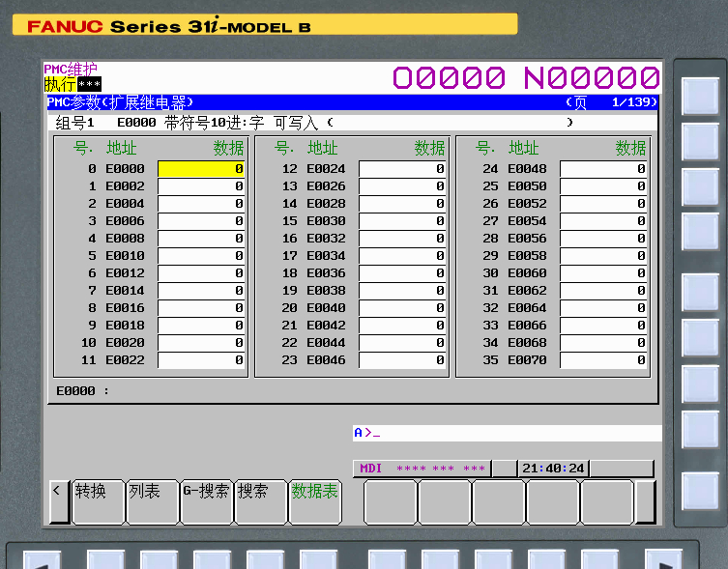
Task: Select the data field for E0058
Action: coord(603,256)
